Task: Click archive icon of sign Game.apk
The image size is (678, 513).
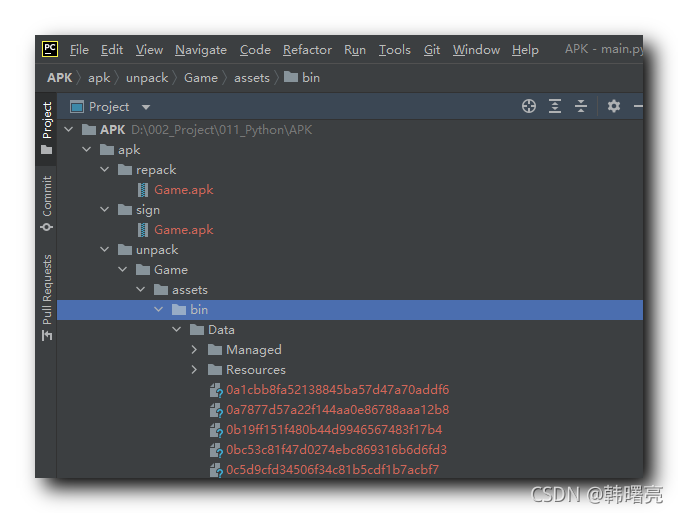Action: tap(143, 230)
